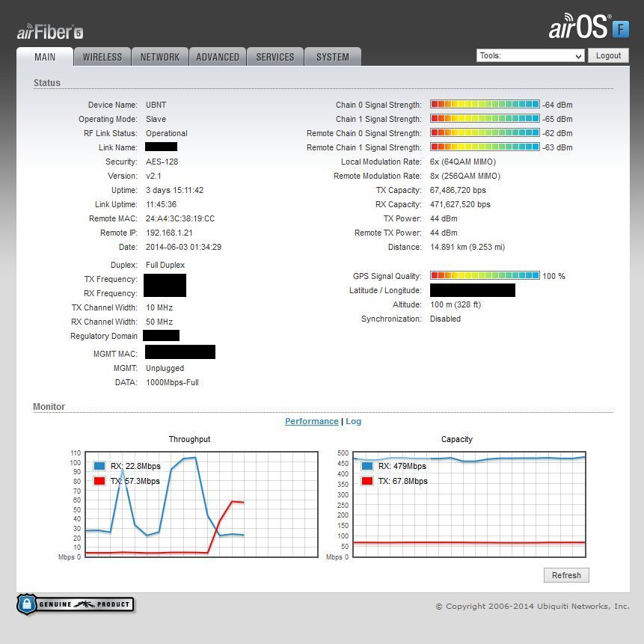The width and height of the screenshot is (644, 644).
Task: Switch to the MAIN tab
Action: pos(45,57)
